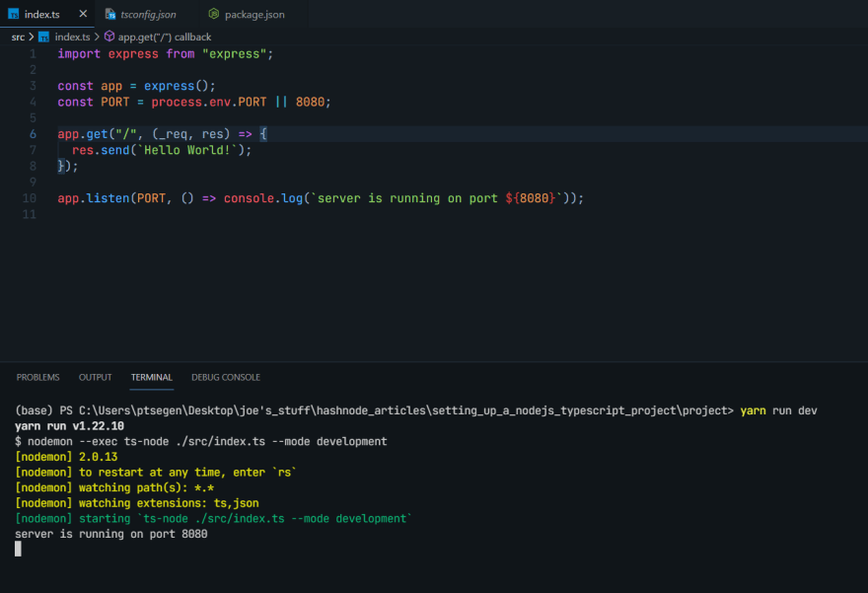Click "app.listen" on line 10
Viewport: 868px width, 593px height.
tap(94, 198)
